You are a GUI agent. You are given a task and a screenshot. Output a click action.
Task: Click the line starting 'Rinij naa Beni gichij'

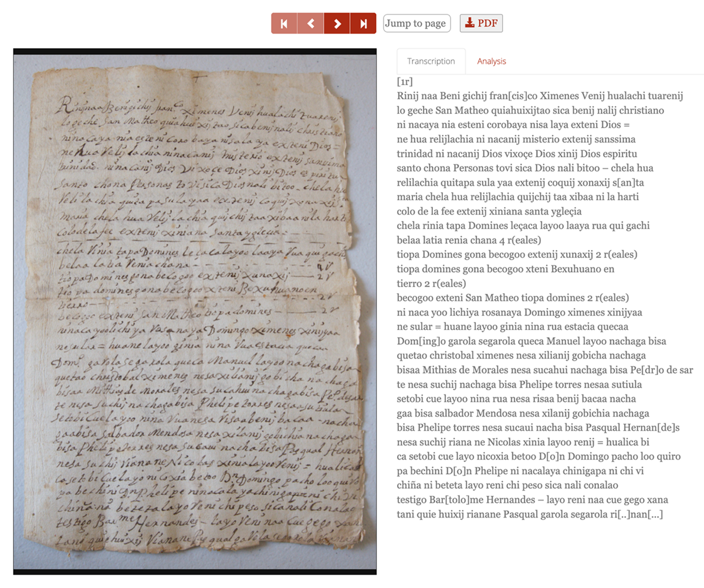point(540,96)
